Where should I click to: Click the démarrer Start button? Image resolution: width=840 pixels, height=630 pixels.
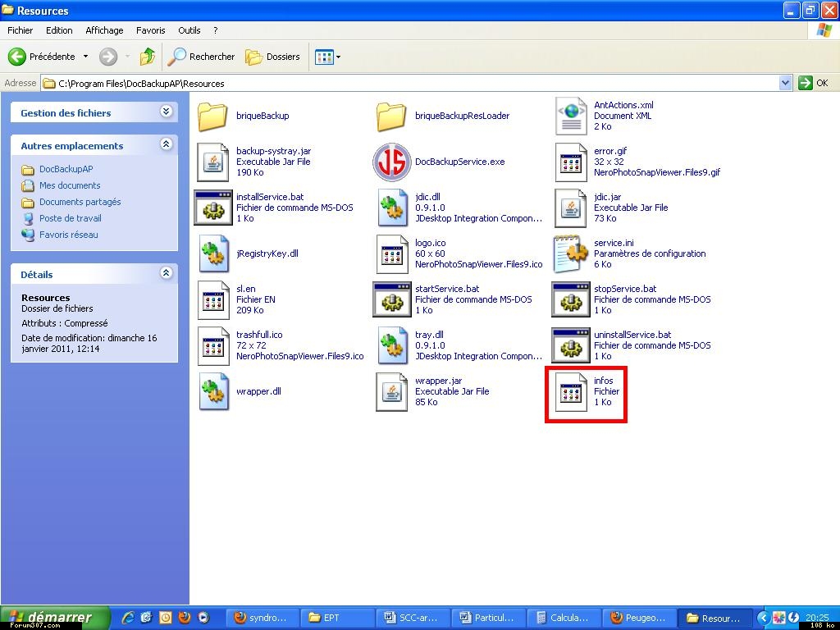point(55,618)
